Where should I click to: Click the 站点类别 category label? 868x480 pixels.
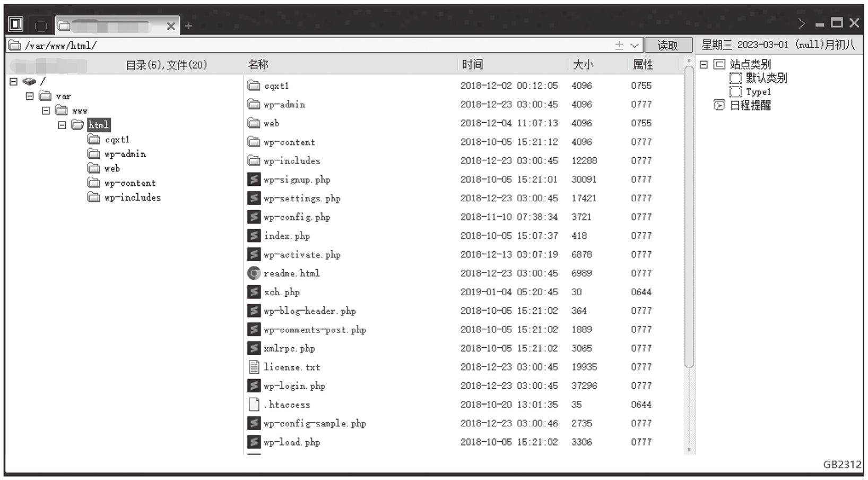click(x=750, y=64)
